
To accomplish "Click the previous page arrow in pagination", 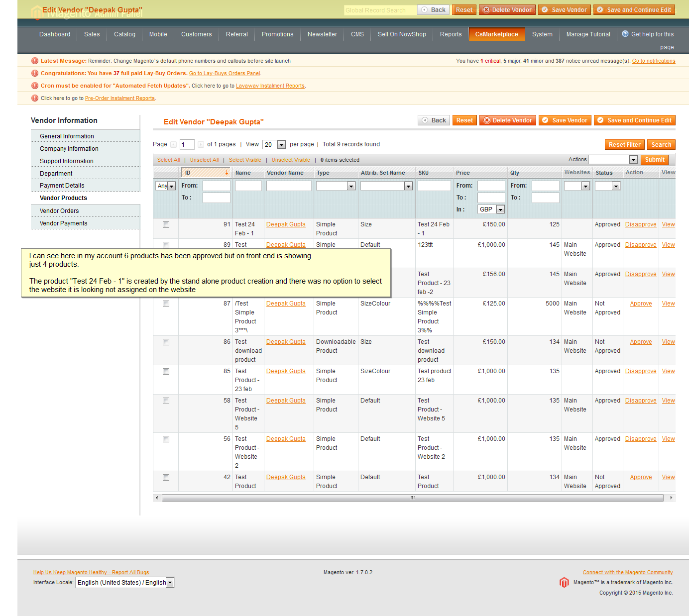I will pyautogui.click(x=173, y=145).
